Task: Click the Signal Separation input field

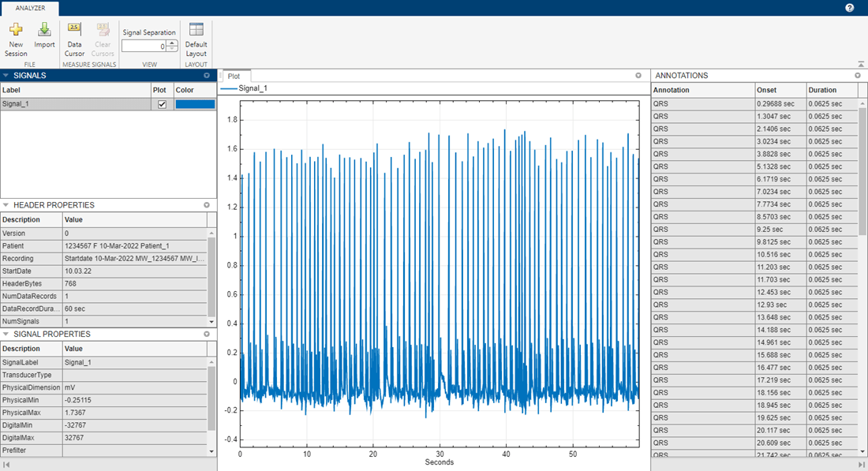Action: 143,47
